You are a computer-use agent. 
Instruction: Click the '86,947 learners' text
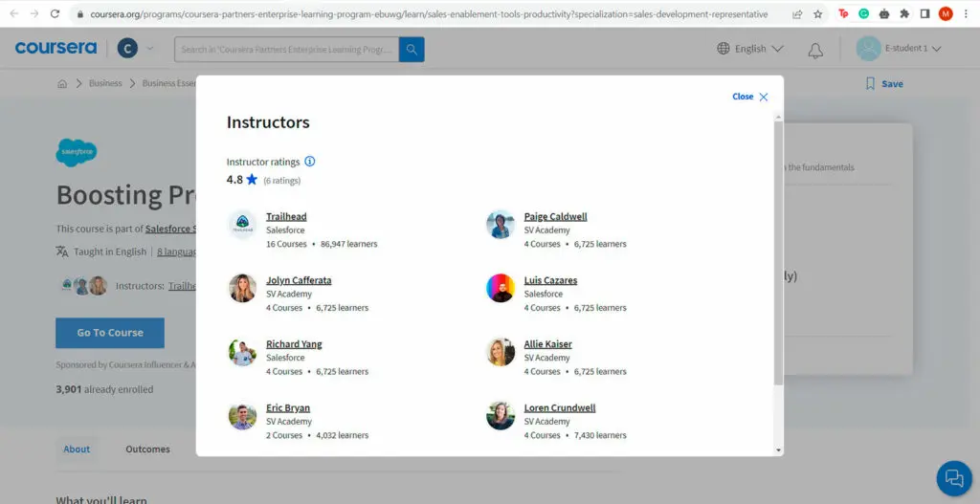348,244
